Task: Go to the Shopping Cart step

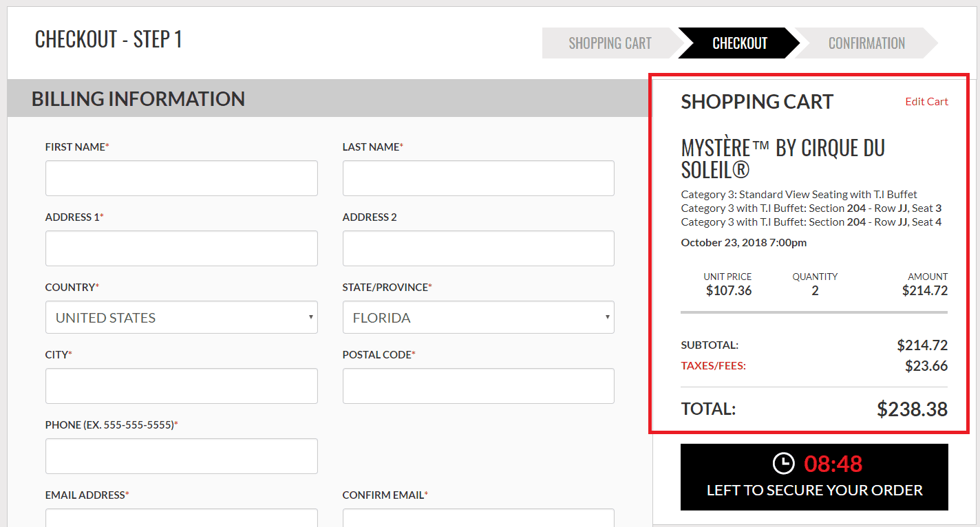Action: pyautogui.click(x=610, y=43)
